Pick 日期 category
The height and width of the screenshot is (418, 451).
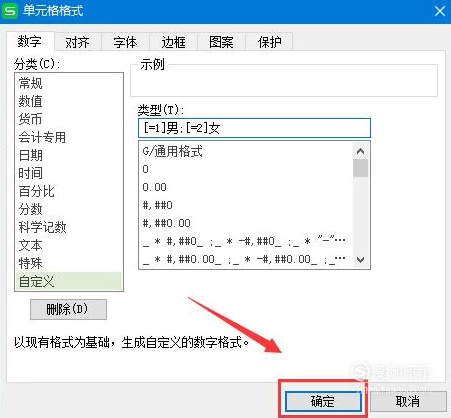click(69, 155)
